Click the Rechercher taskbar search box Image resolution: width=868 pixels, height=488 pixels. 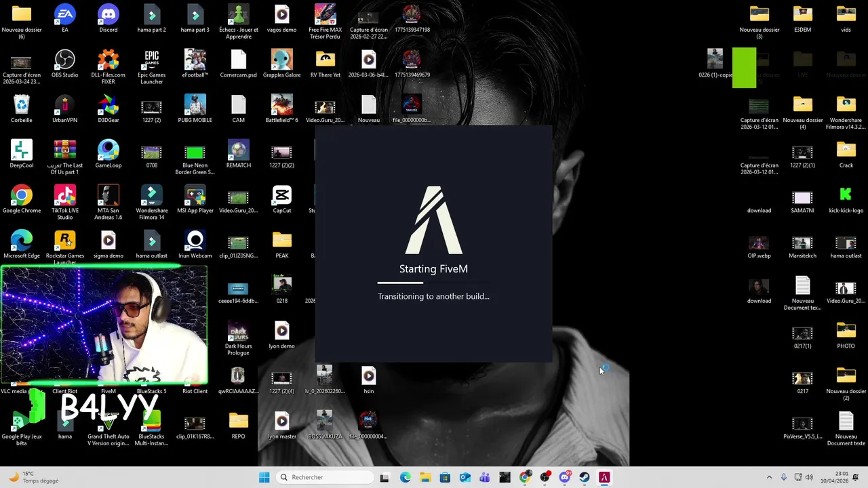click(x=325, y=477)
